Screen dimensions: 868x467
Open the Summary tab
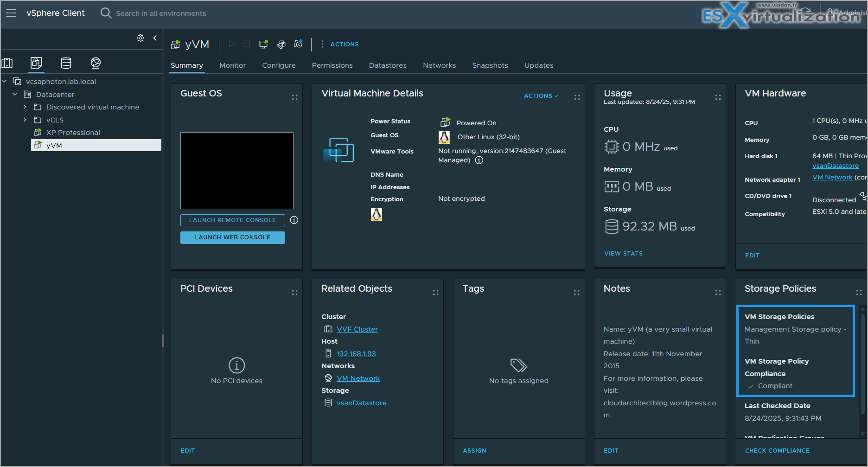coord(187,65)
